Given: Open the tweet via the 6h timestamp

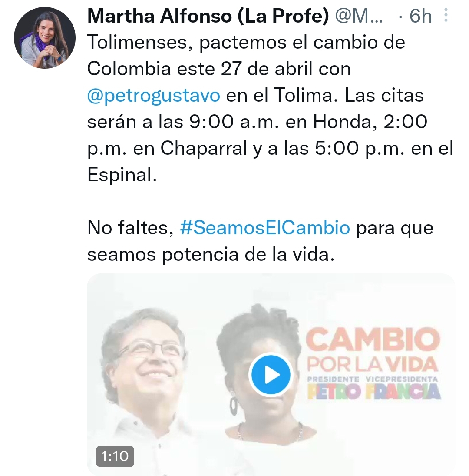Looking at the screenshot, I should pyautogui.click(x=420, y=16).
